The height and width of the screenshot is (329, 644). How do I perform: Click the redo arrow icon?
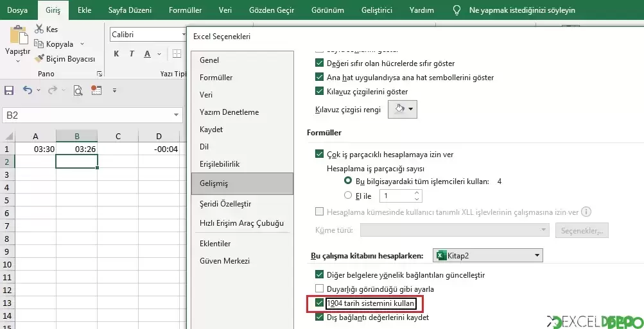(53, 90)
